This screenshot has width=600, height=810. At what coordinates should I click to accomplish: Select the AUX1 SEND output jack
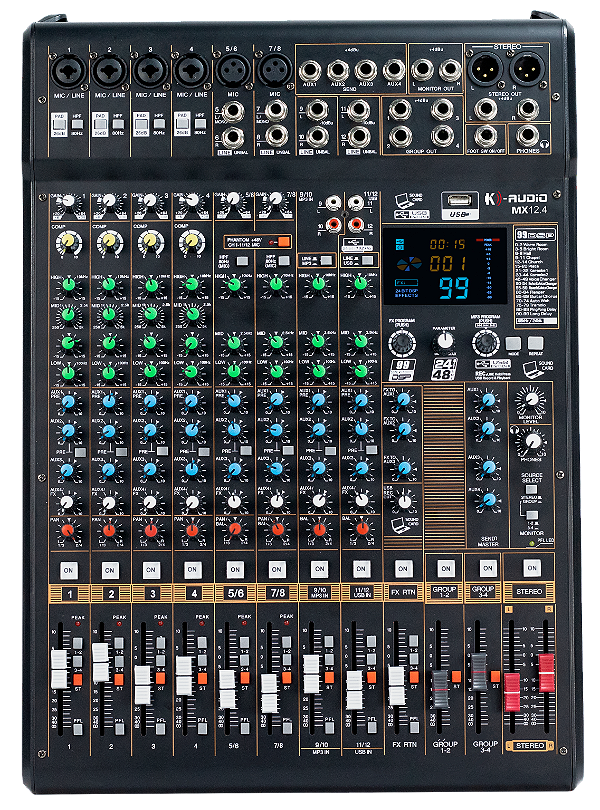coord(310,71)
